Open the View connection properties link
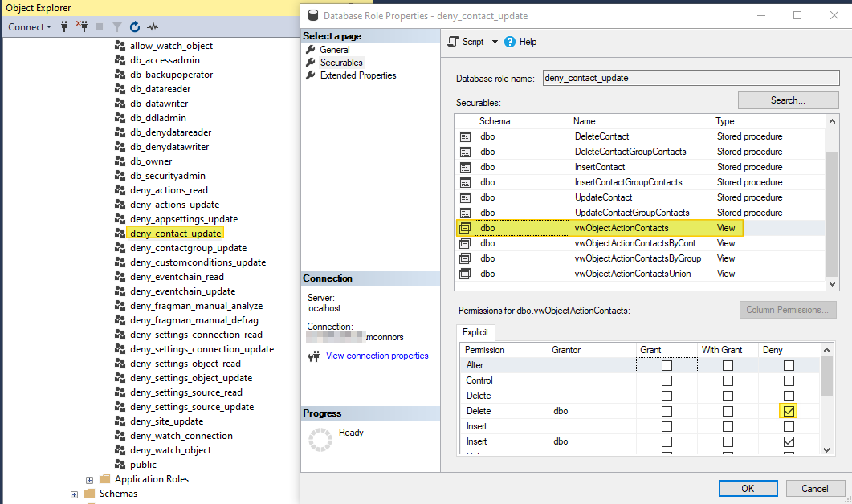 [377, 356]
